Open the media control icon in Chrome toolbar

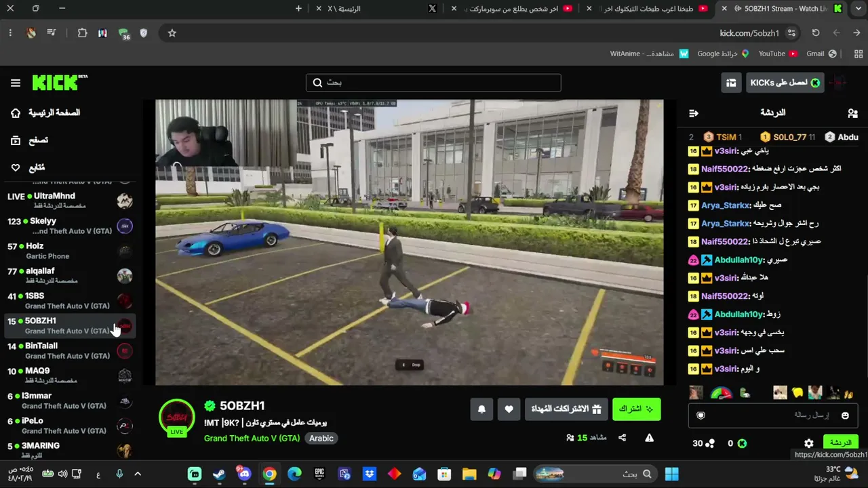[x=52, y=33]
